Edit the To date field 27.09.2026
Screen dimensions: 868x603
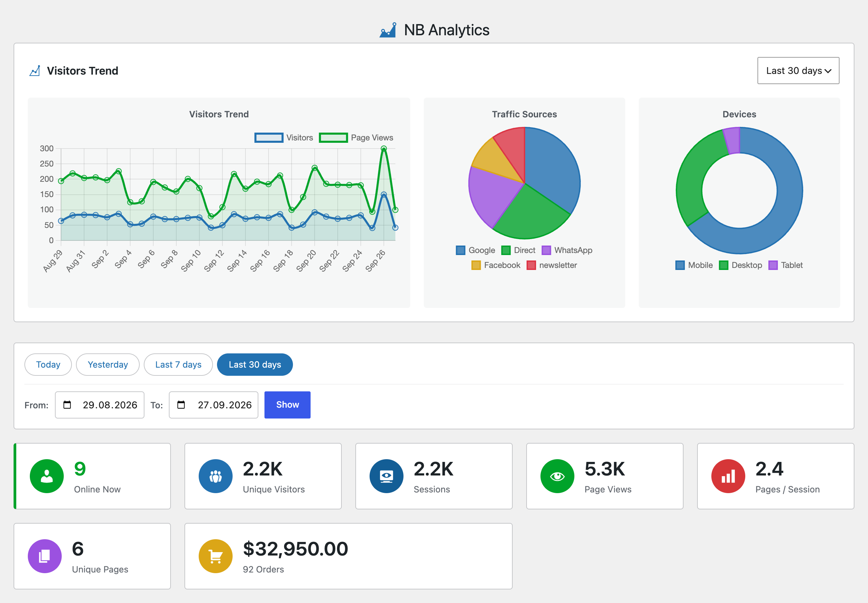(x=214, y=405)
